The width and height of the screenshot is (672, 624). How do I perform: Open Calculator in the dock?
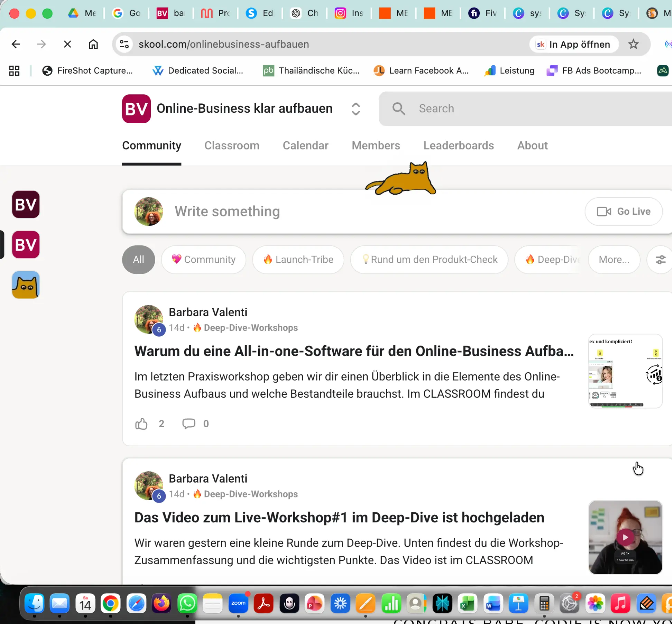coord(544,603)
